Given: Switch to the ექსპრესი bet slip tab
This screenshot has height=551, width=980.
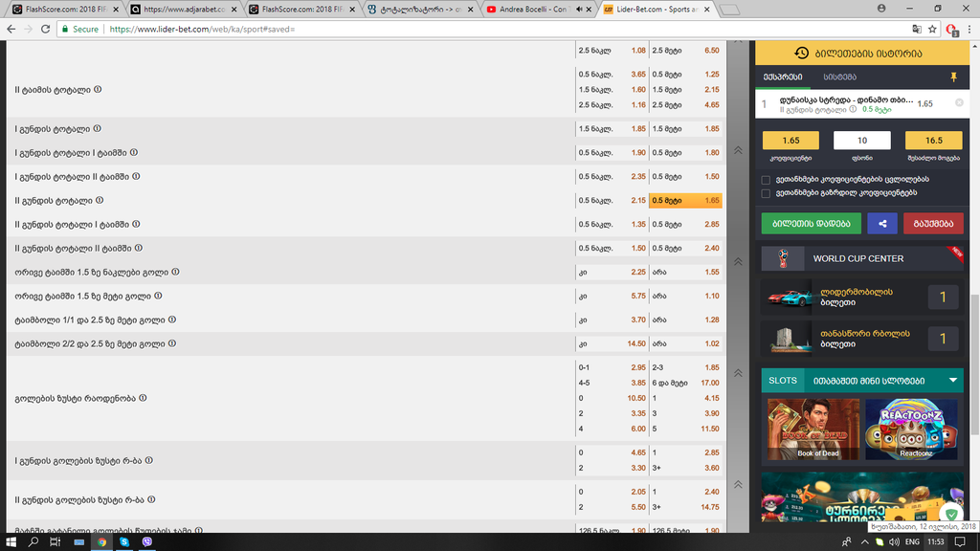Looking at the screenshot, I should point(783,77).
